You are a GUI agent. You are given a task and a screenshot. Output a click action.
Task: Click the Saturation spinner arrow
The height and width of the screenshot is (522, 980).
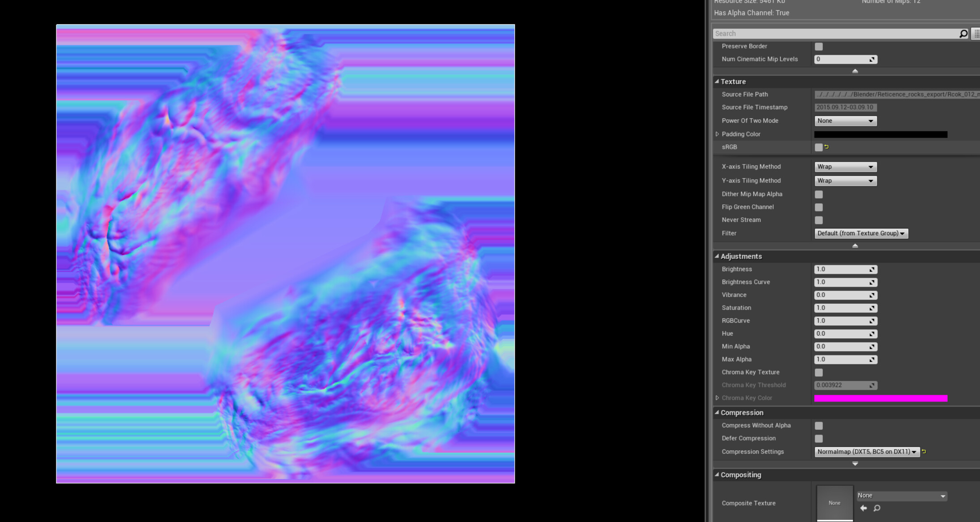tap(872, 308)
